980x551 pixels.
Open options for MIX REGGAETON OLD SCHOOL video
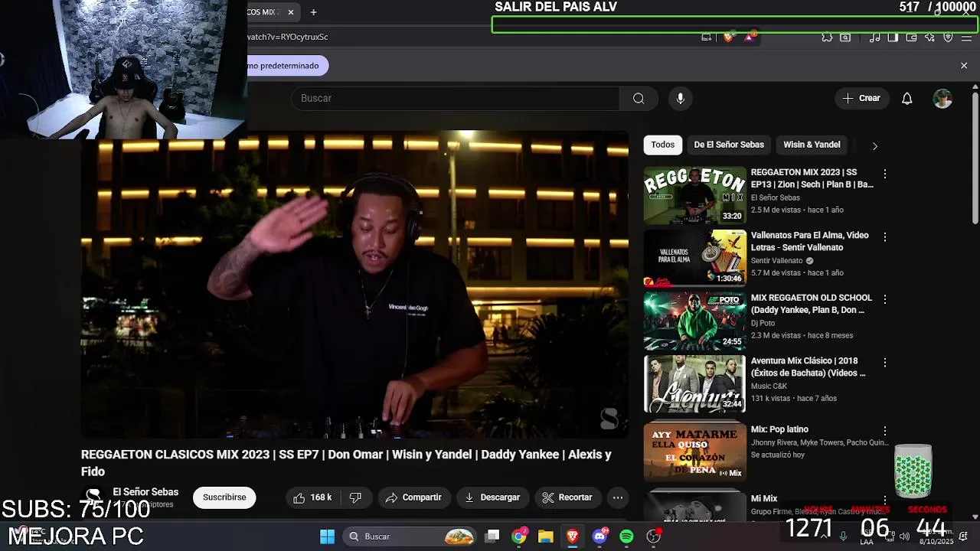tap(885, 299)
